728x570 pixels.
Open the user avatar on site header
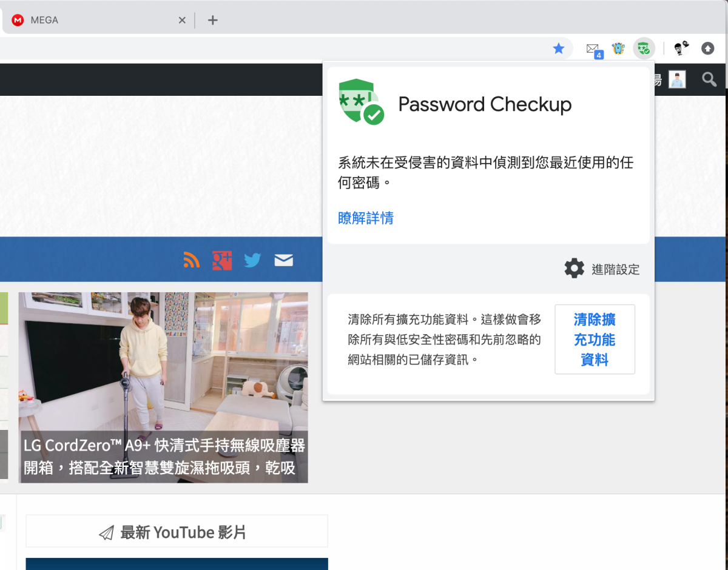pyautogui.click(x=677, y=79)
